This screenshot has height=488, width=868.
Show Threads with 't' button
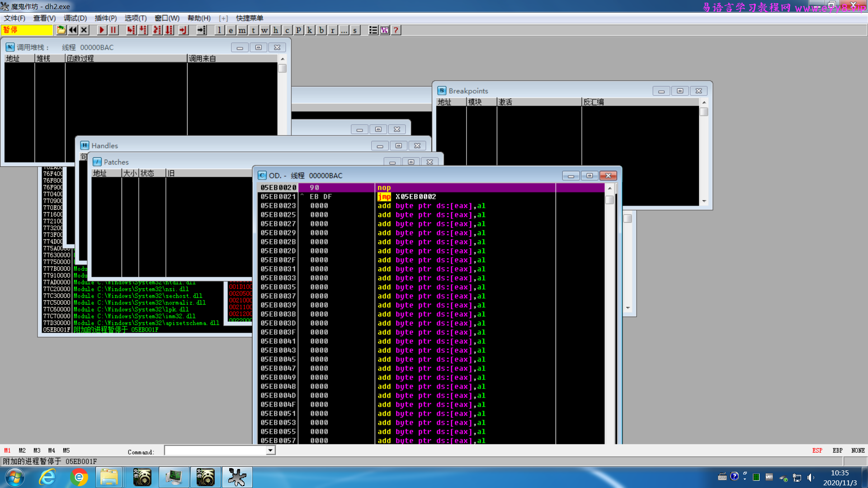tap(254, 30)
